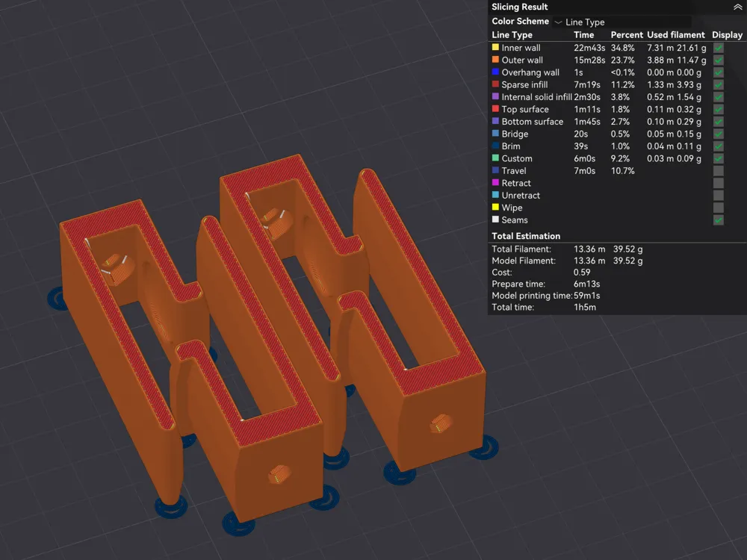Image resolution: width=747 pixels, height=560 pixels.
Task: Click the Prepare time value '6m13s'
Action: click(x=586, y=284)
